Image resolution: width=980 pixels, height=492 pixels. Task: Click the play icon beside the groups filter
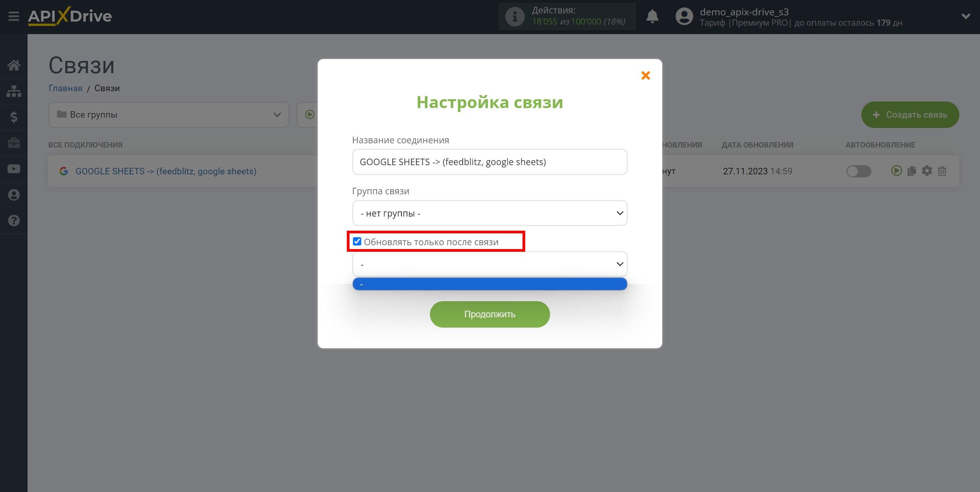(x=310, y=115)
